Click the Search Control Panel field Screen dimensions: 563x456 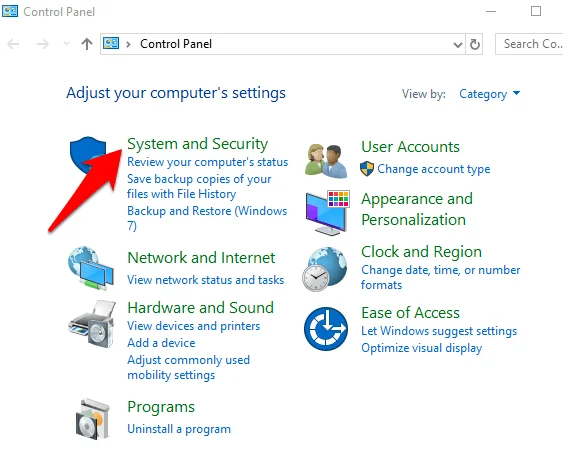point(529,44)
